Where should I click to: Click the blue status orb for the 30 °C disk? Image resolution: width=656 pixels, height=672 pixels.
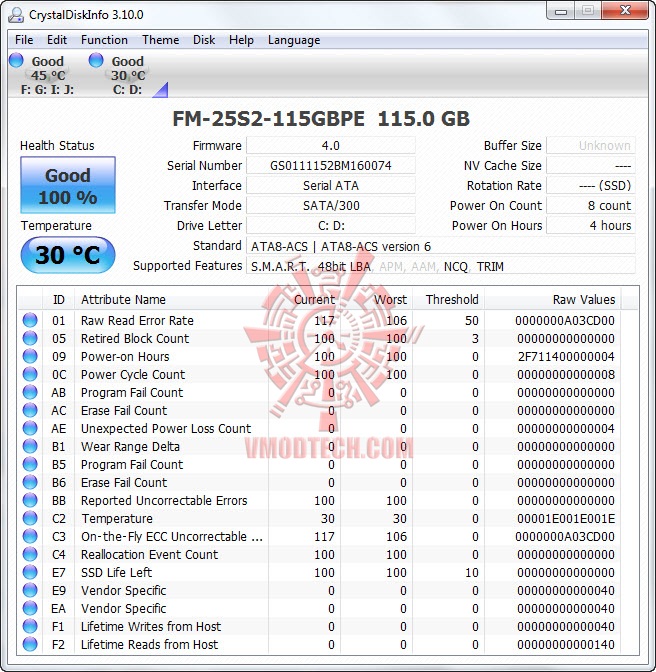pyautogui.click(x=96, y=60)
